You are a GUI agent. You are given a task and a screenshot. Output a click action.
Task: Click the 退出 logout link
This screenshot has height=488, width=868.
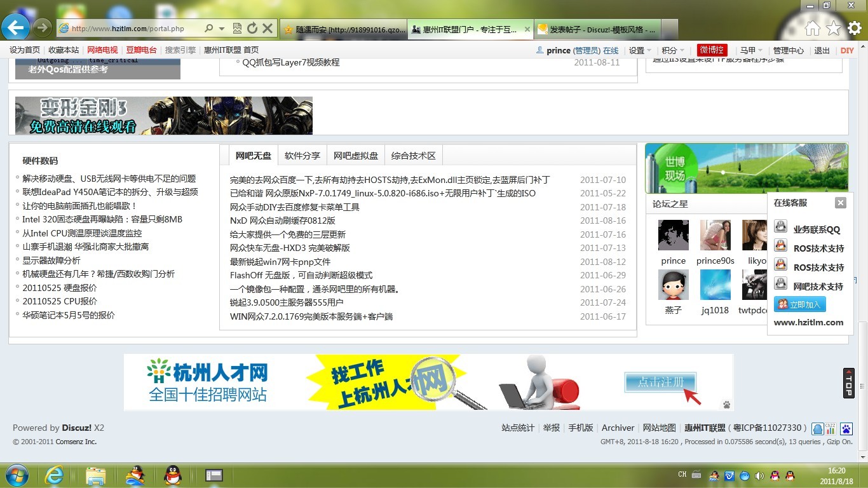tap(822, 50)
